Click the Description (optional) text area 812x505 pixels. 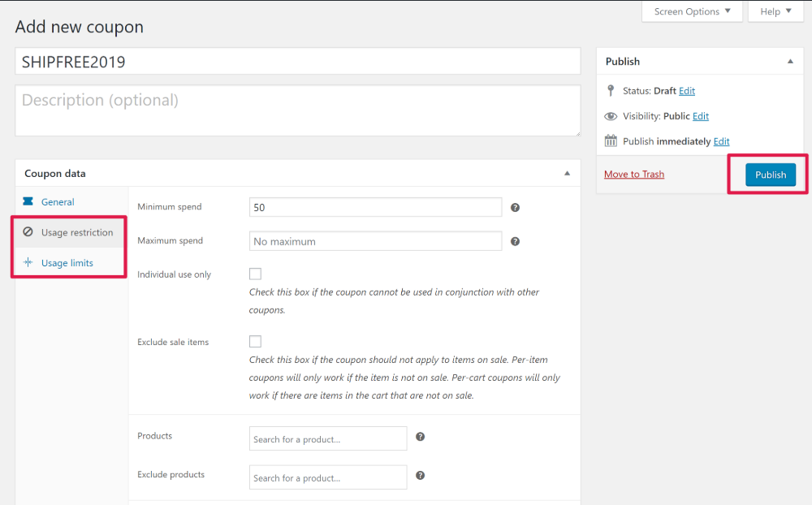[298, 111]
